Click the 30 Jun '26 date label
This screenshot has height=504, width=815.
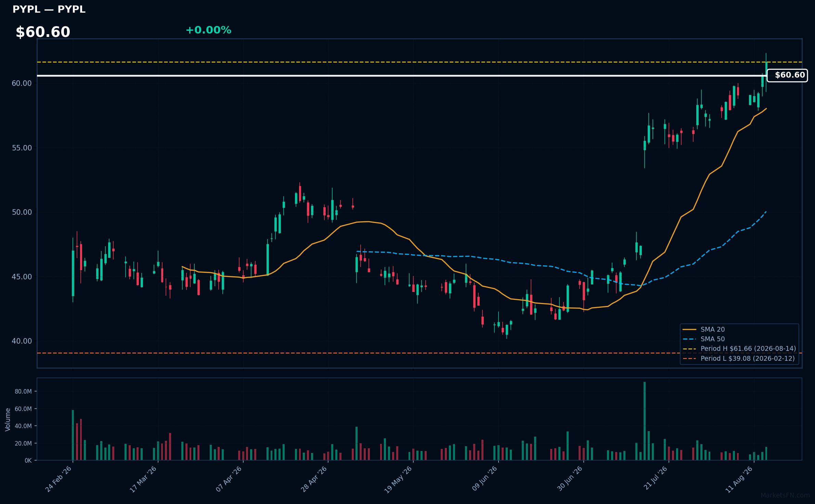570,479
